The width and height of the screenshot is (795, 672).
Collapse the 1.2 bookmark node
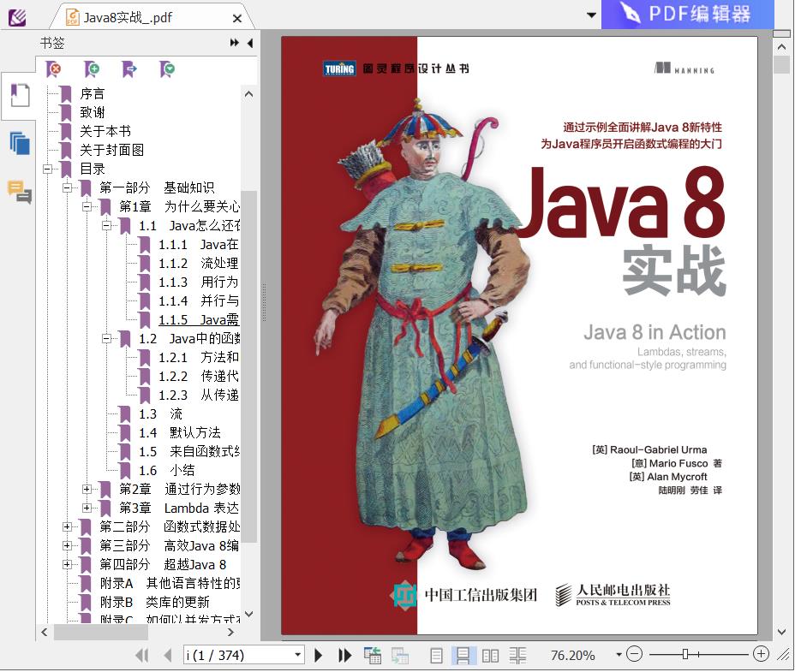[x=106, y=338]
